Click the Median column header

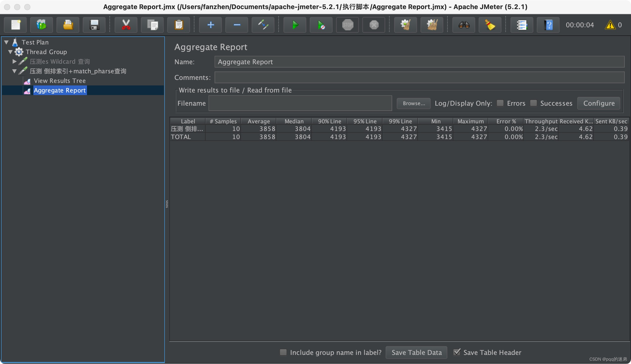point(294,121)
